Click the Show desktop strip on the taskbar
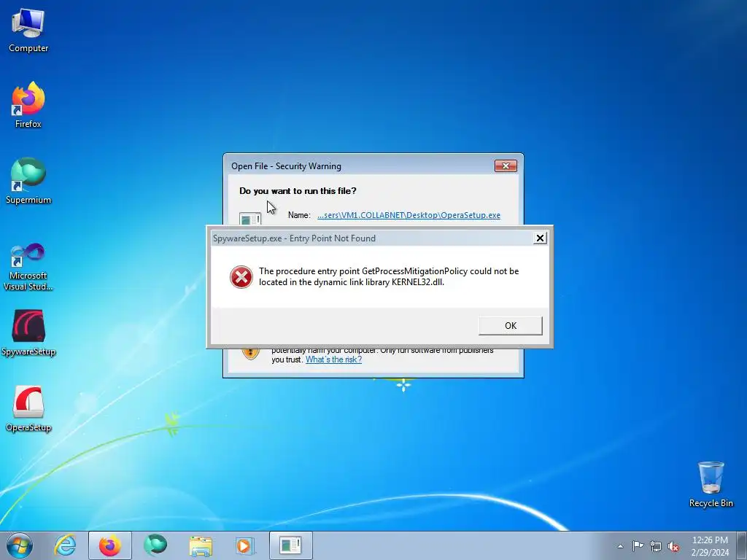Screen dimensions: 747x560 742,545
